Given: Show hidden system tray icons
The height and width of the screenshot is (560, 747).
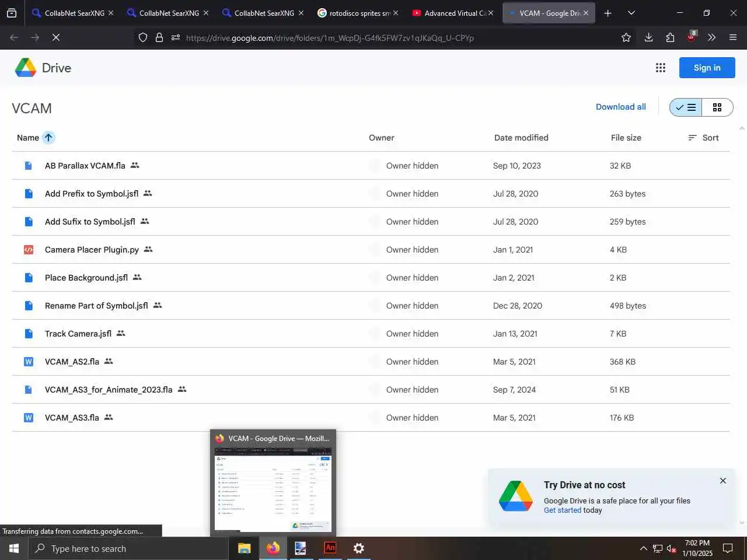Looking at the screenshot, I should coord(643,548).
